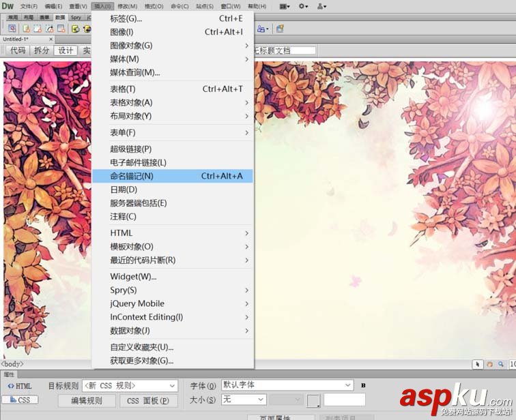Image resolution: width=516 pixels, height=420 pixels.
Task: Click the 编辑规则 button
Action: 87,401
